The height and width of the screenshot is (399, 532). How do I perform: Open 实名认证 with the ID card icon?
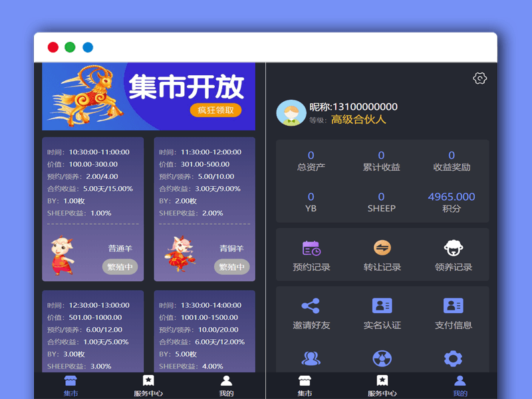click(x=382, y=306)
